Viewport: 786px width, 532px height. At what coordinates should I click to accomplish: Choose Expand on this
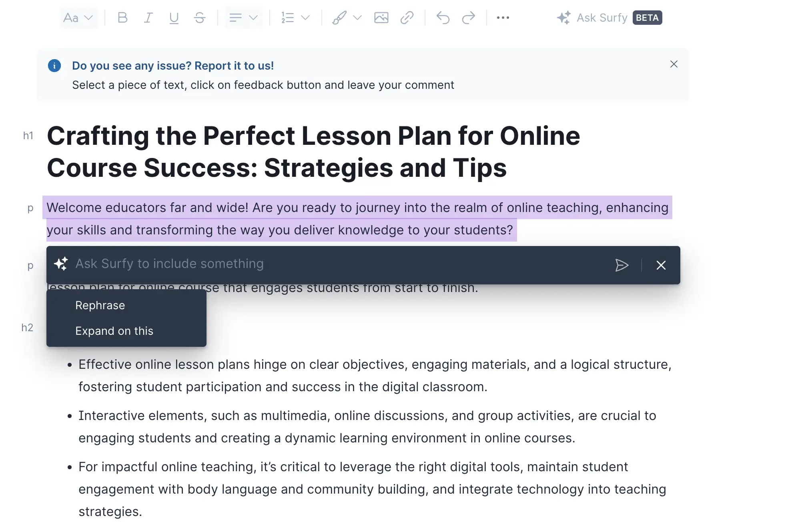tap(114, 331)
